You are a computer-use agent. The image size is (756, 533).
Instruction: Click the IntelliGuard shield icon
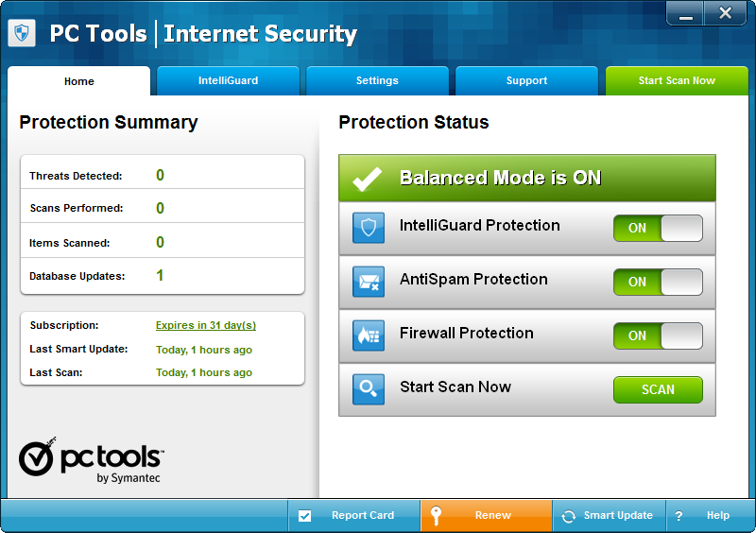coord(369,228)
